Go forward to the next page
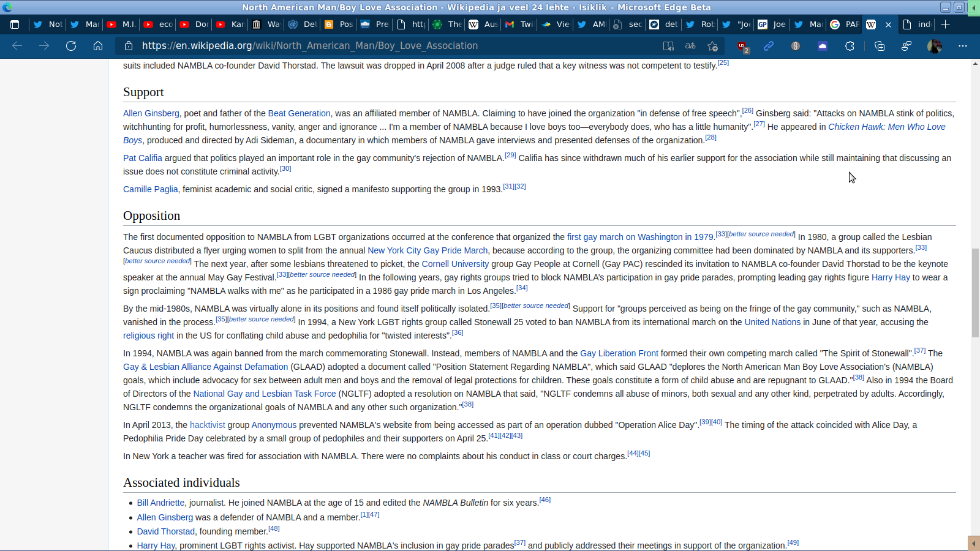This screenshot has height=551, width=980. 44,46
